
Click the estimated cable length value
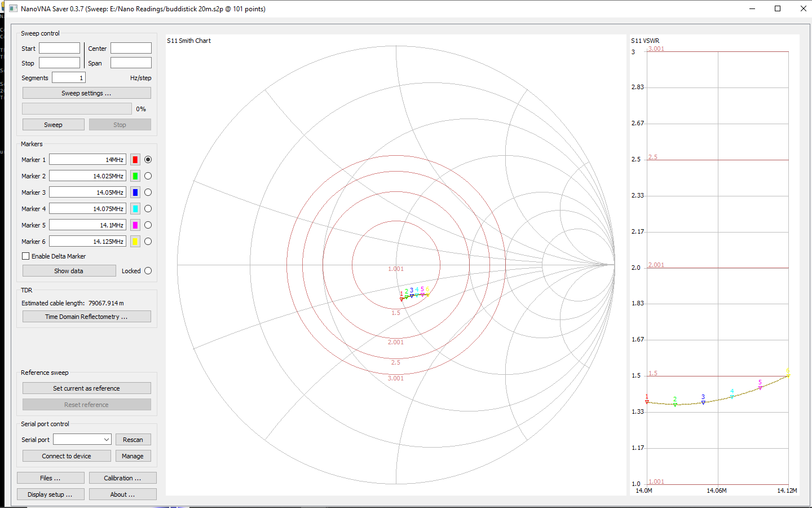tap(106, 303)
